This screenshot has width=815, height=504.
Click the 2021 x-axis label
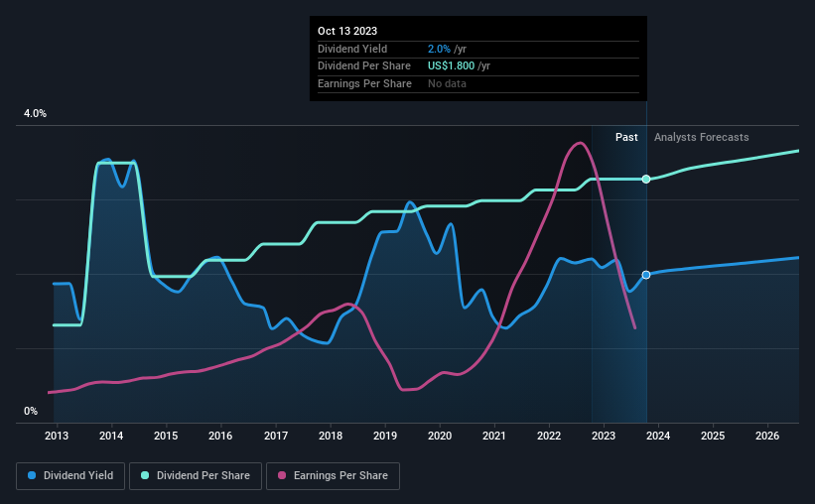coord(493,436)
